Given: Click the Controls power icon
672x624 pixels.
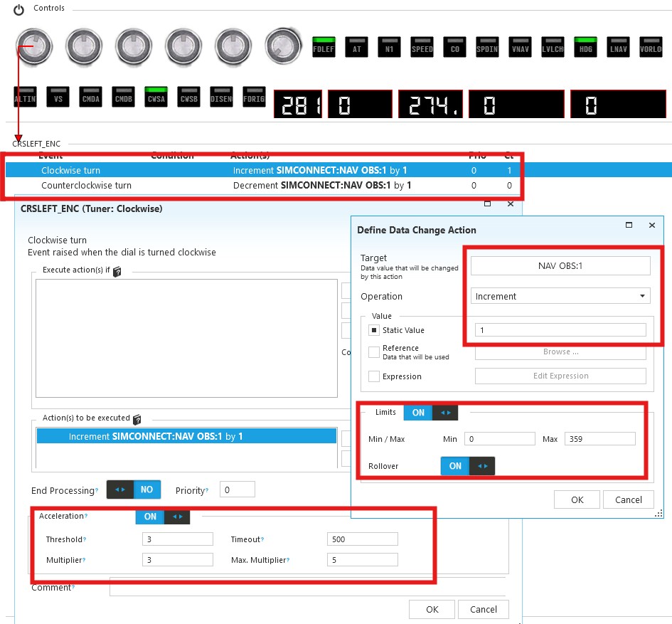Looking at the screenshot, I should [x=19, y=9].
